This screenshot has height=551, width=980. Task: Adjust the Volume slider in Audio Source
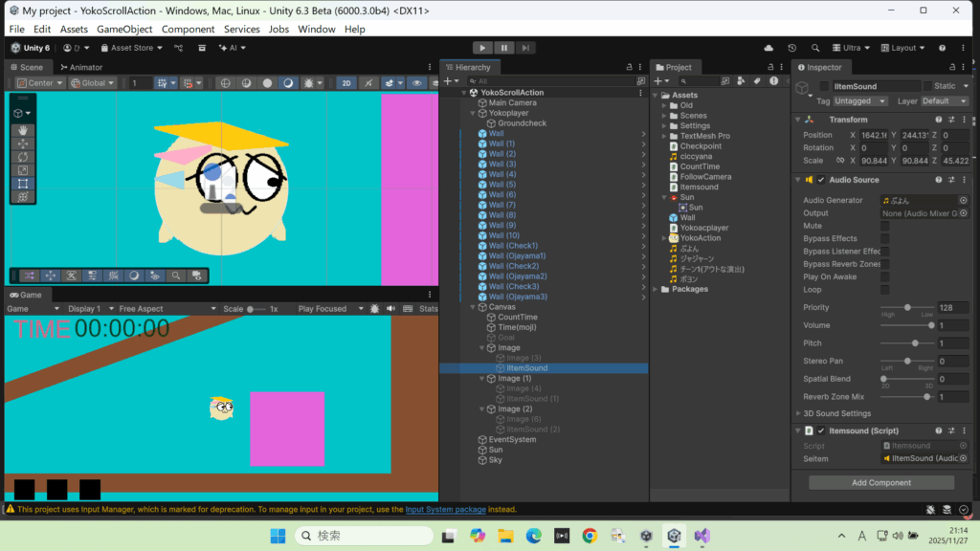[930, 325]
